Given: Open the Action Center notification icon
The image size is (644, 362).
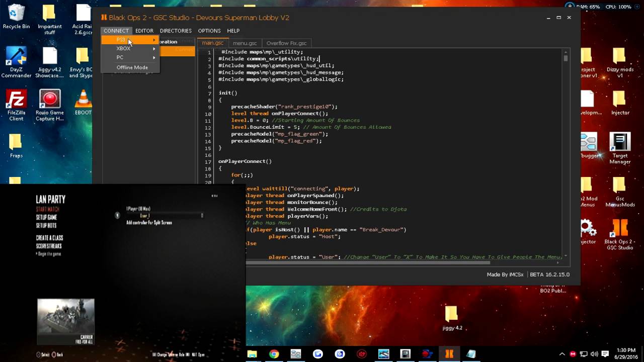Looking at the screenshot, I should pyautogui.click(x=605, y=354).
